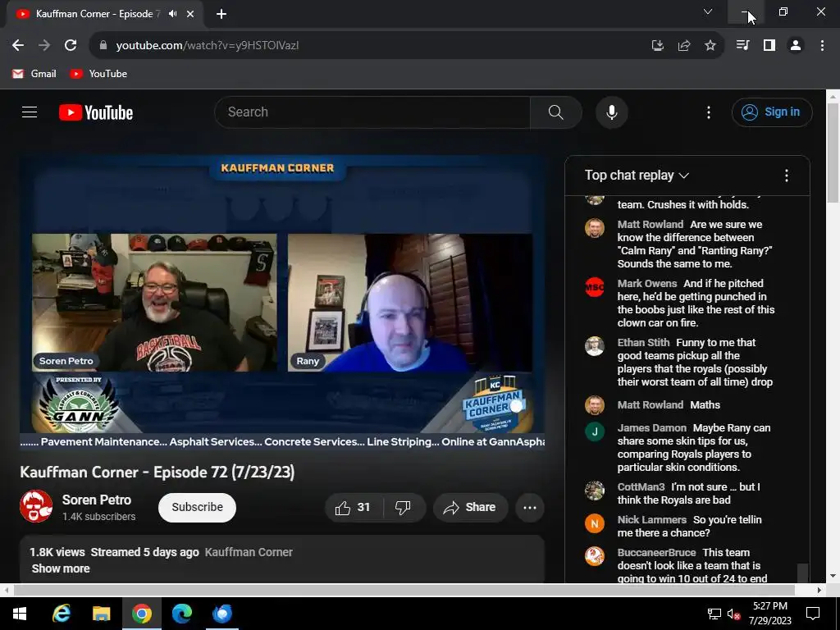Click the browser back arrow
Viewport: 840px width, 630px height.
pyautogui.click(x=18, y=46)
